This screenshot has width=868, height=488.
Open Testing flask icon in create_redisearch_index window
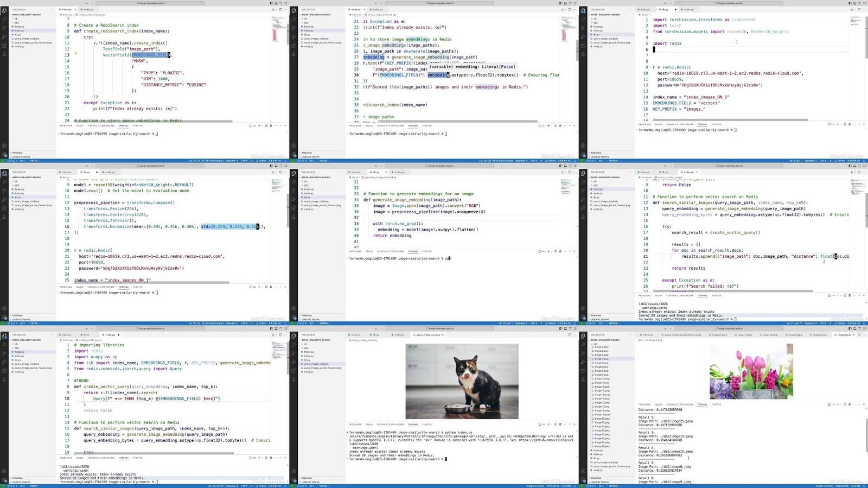[x=4, y=54]
